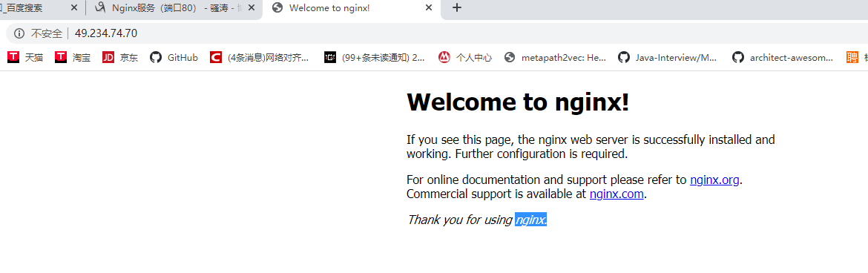Click the site info 不安全 icon
This screenshot has width=868, height=273.
(x=19, y=33)
